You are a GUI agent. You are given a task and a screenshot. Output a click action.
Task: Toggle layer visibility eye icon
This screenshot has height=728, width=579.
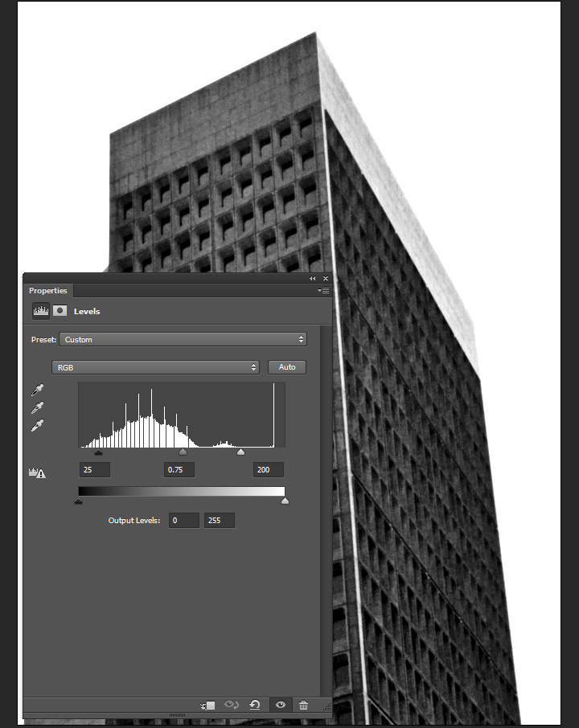point(281,705)
